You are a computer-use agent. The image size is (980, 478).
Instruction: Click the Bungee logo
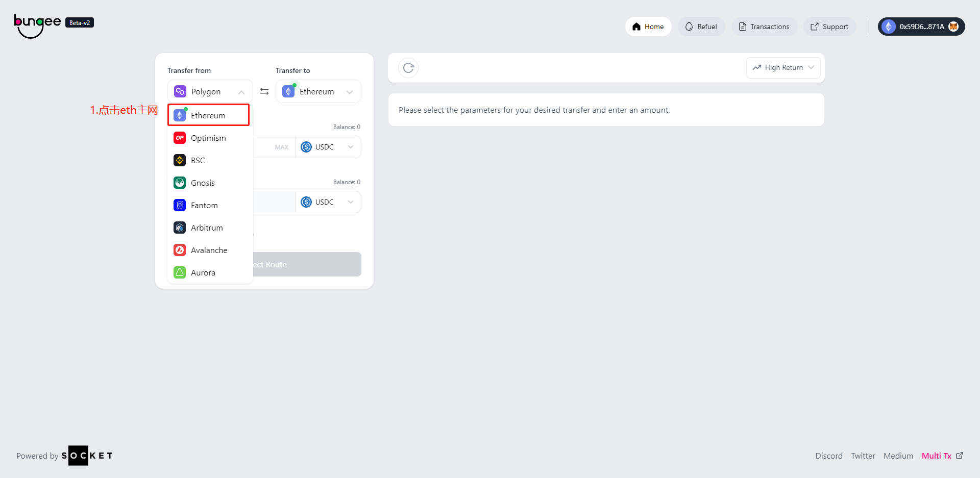click(38, 26)
